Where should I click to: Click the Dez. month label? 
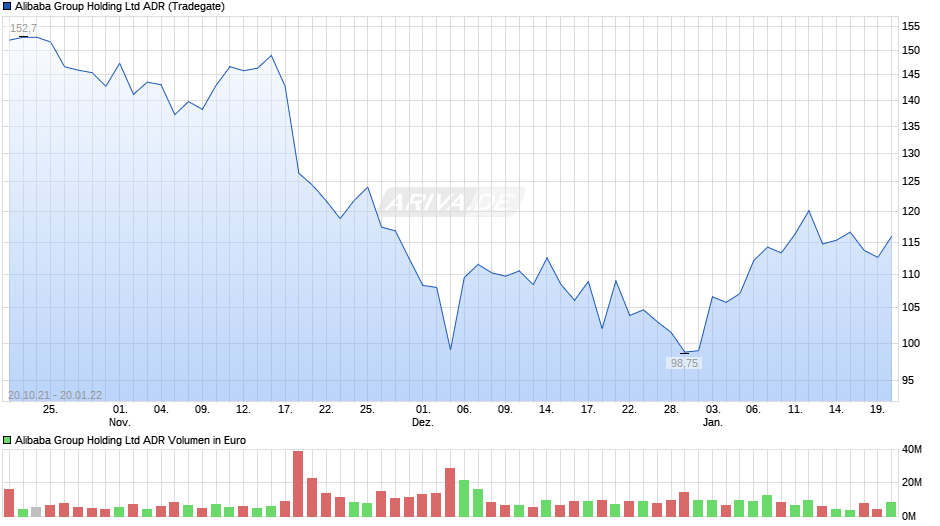click(x=423, y=422)
